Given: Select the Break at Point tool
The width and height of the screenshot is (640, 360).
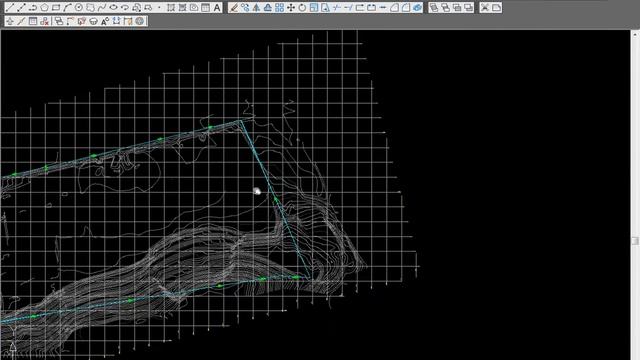Looking at the screenshot, I should [360, 8].
